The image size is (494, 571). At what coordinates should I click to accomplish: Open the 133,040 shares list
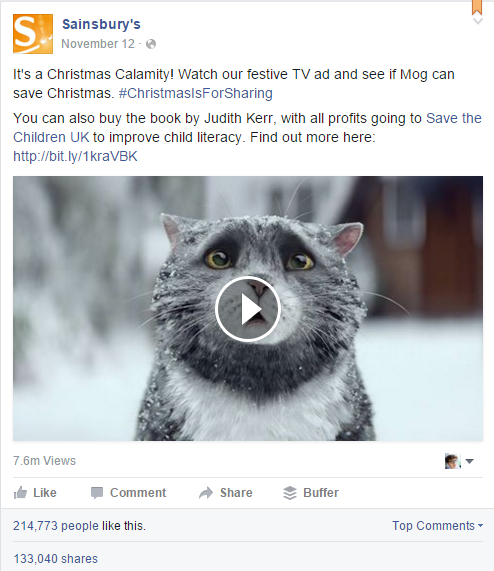[x=56, y=558]
